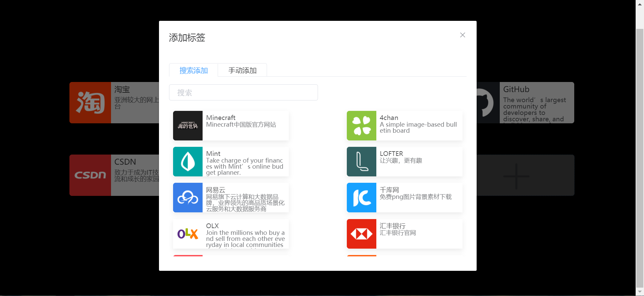Click the LOFTER title text
Viewport: 644px width, 296px height.
391,154
